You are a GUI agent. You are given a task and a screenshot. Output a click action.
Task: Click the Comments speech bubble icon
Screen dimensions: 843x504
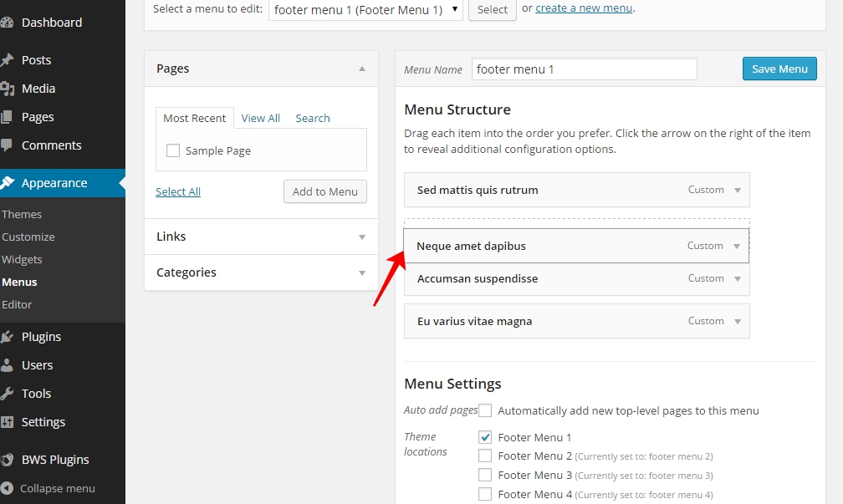coord(7,145)
